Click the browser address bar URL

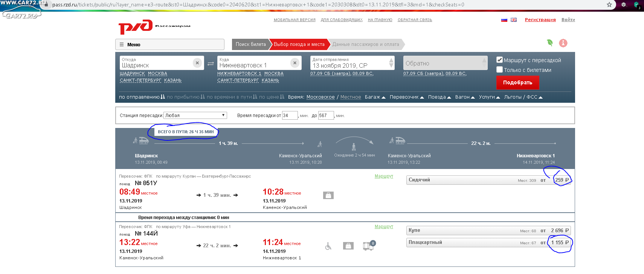point(258,5)
